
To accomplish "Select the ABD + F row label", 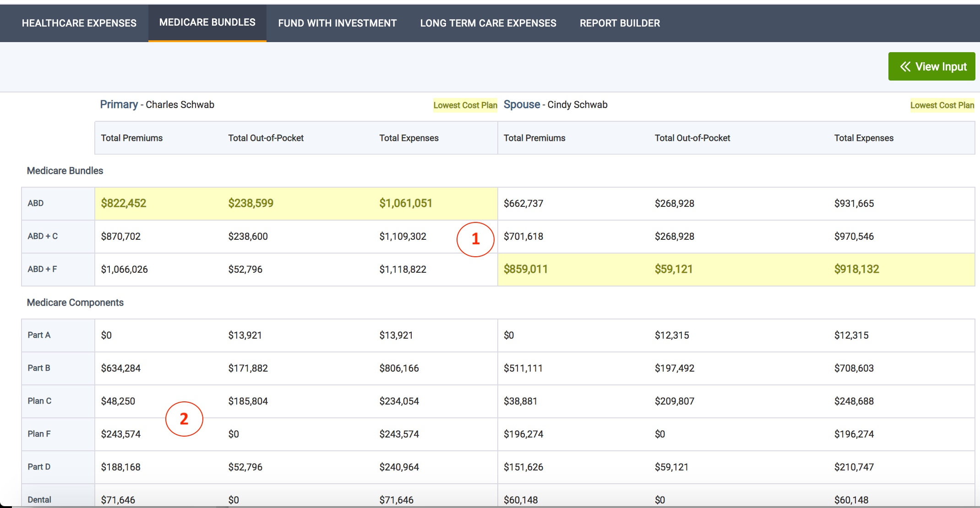I will pos(42,269).
